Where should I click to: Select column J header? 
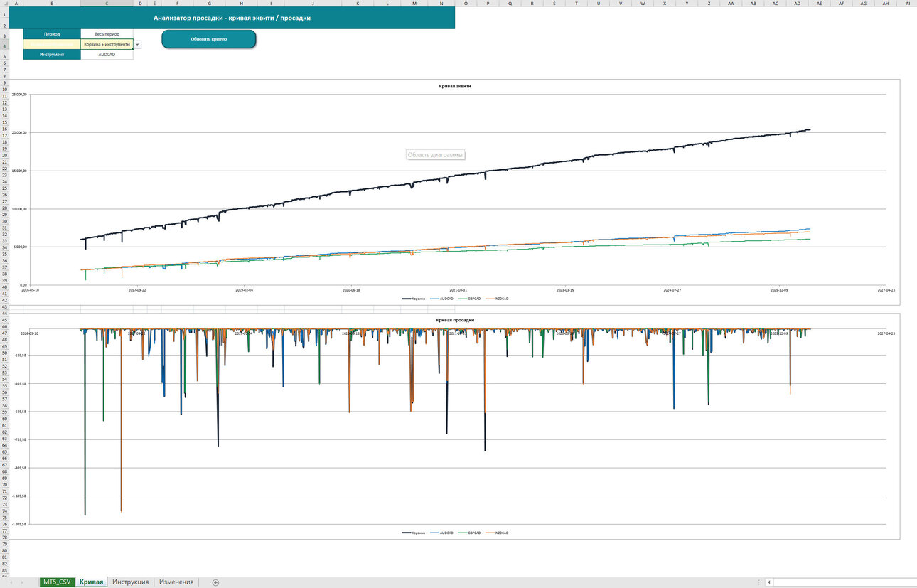tap(313, 4)
